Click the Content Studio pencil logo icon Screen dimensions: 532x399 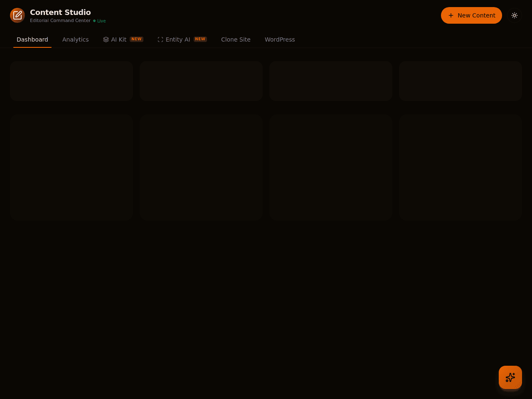[17, 15]
